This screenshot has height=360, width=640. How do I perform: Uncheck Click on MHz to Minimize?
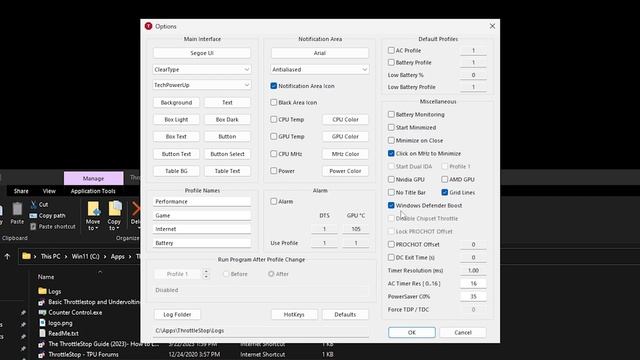pyautogui.click(x=391, y=153)
